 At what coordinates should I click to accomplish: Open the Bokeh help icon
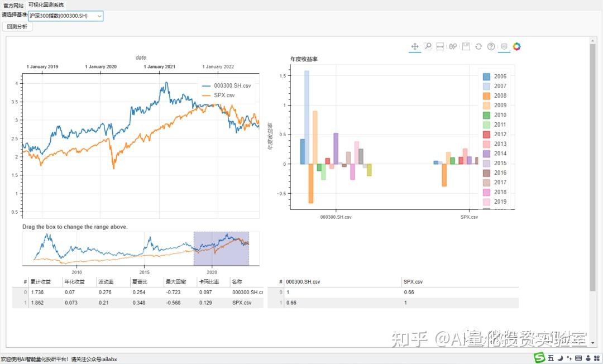pos(491,46)
